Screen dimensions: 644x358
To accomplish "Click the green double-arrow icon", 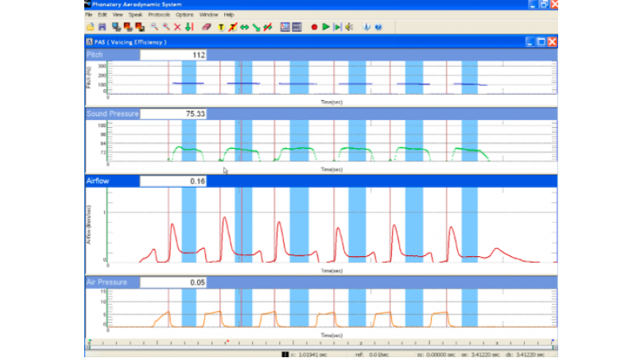I will tap(244, 27).
